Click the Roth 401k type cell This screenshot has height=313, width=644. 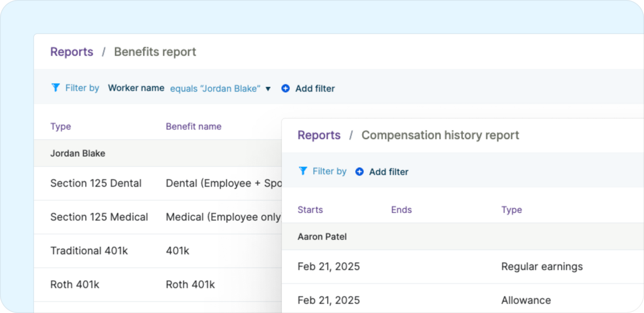(75, 284)
